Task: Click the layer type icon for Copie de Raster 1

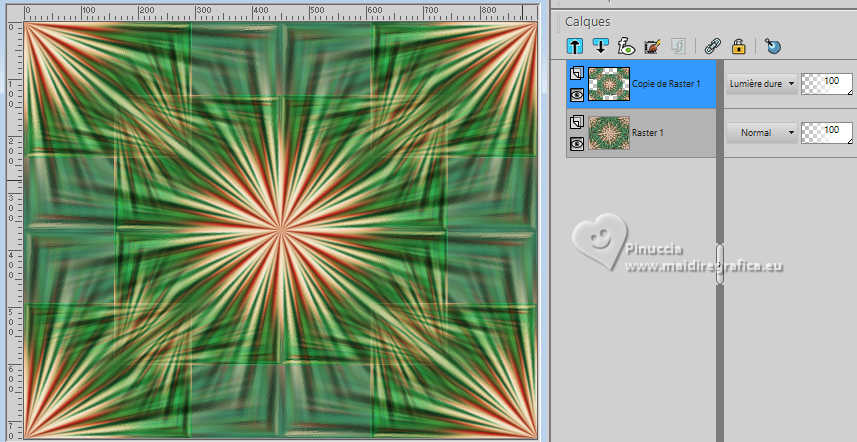Action: point(577,73)
